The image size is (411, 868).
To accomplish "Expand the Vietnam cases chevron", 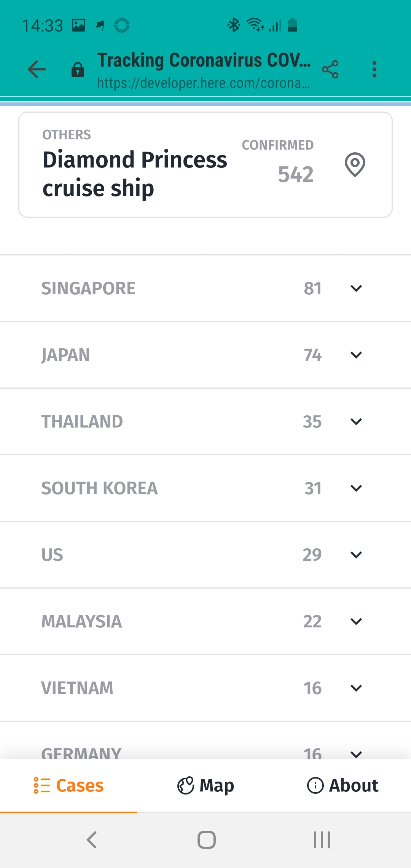I will click(x=356, y=688).
